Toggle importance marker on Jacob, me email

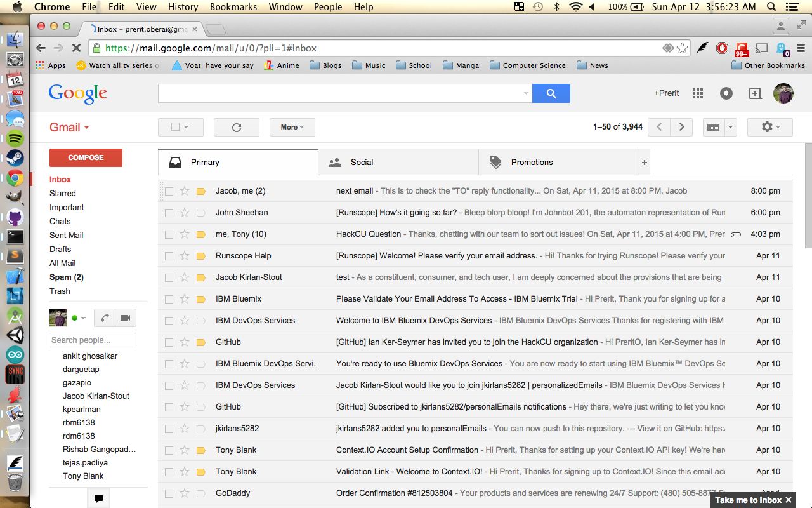201,191
